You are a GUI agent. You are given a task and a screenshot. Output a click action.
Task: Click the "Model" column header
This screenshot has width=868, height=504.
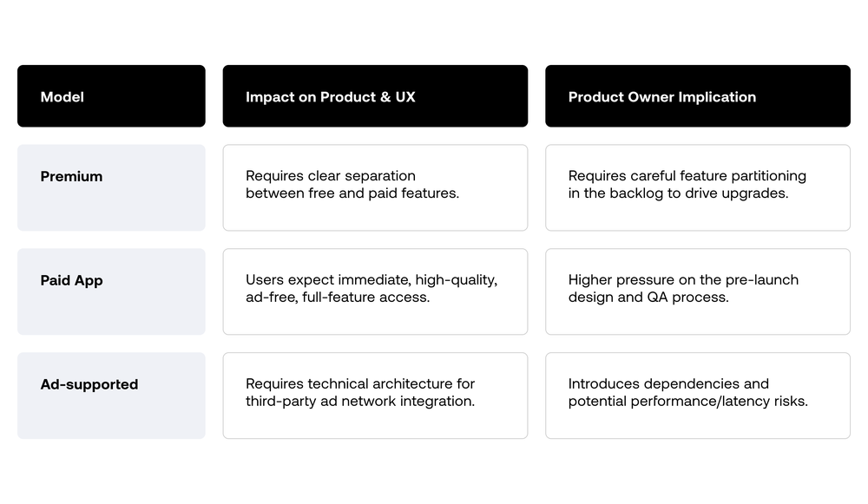111,96
